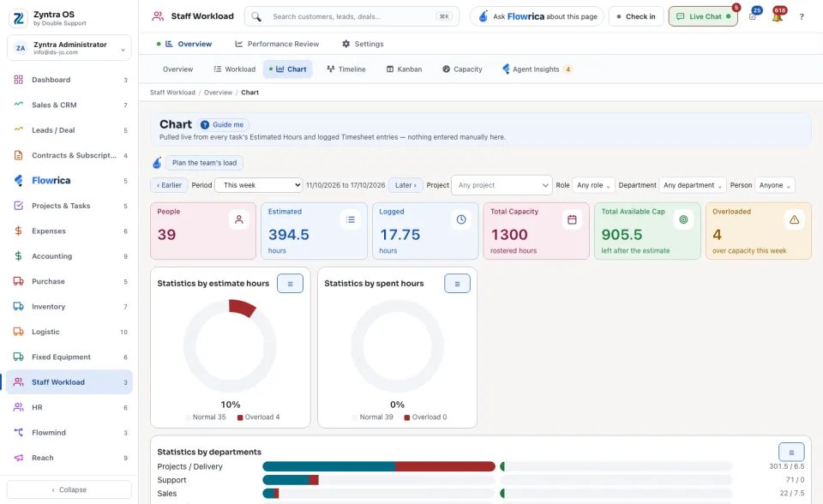Click the Total Available Cap target icon

pyautogui.click(x=683, y=219)
